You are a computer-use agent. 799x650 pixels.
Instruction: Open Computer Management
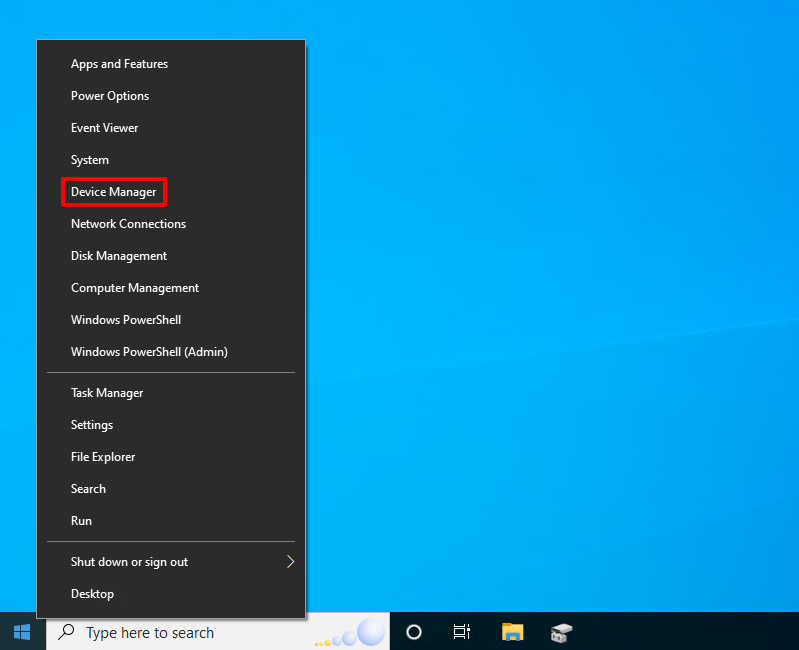pyautogui.click(x=134, y=288)
